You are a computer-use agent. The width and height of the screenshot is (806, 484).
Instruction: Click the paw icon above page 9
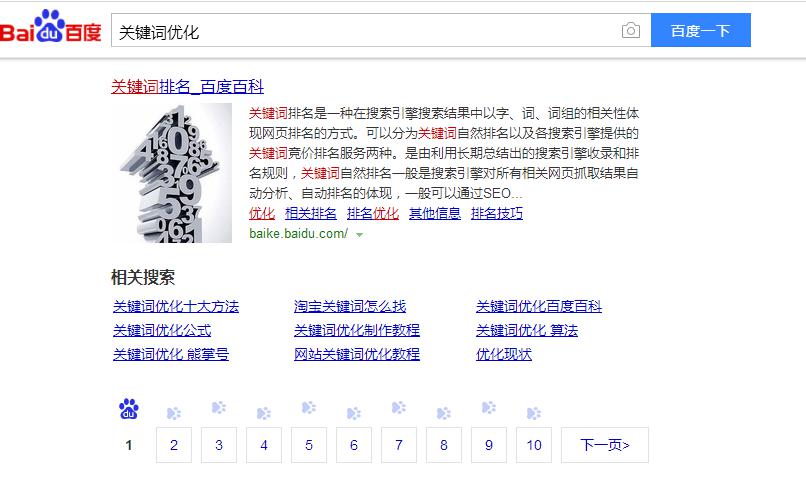489,408
